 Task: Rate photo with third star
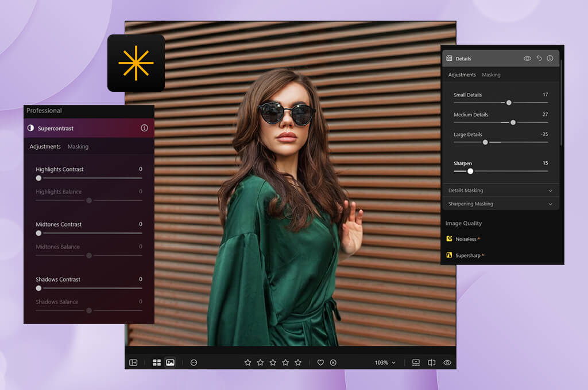click(x=273, y=362)
